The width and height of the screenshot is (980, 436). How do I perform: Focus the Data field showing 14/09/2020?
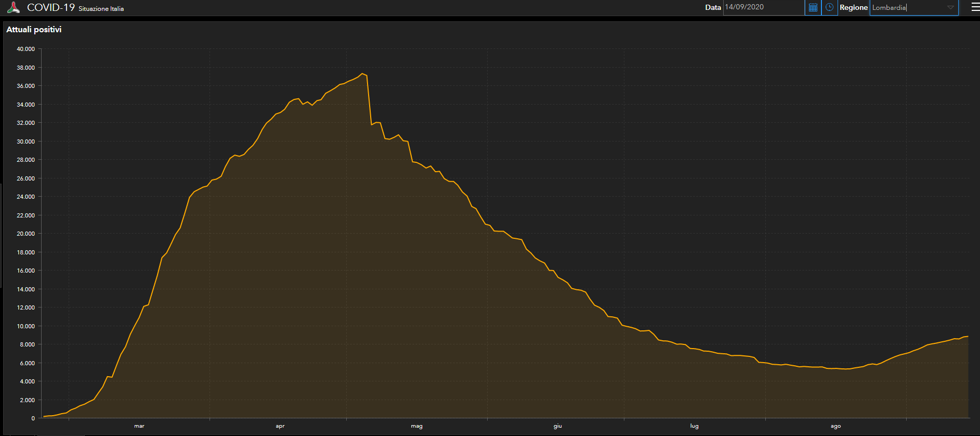[762, 7]
